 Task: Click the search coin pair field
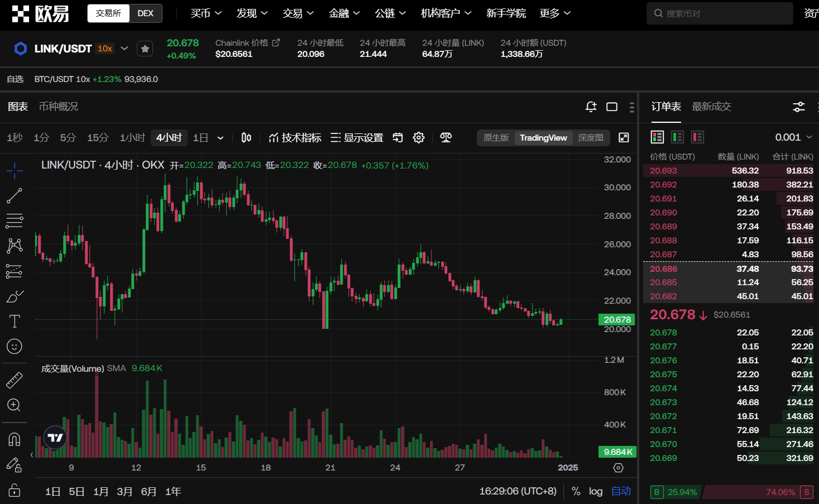[720, 13]
